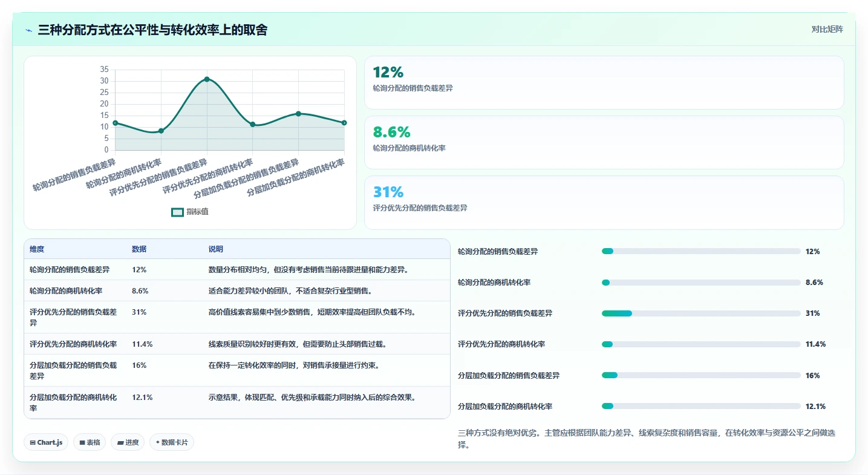Select table row name 分层加负载分配的销售负载差异
Viewport: 868px width, 475px height.
point(73,370)
